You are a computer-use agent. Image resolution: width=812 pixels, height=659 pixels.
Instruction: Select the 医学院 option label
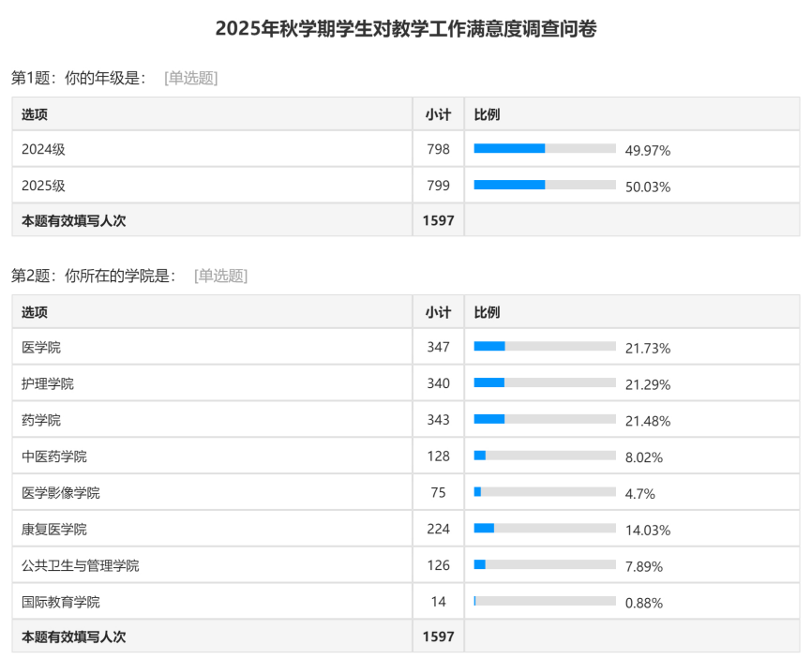point(41,347)
